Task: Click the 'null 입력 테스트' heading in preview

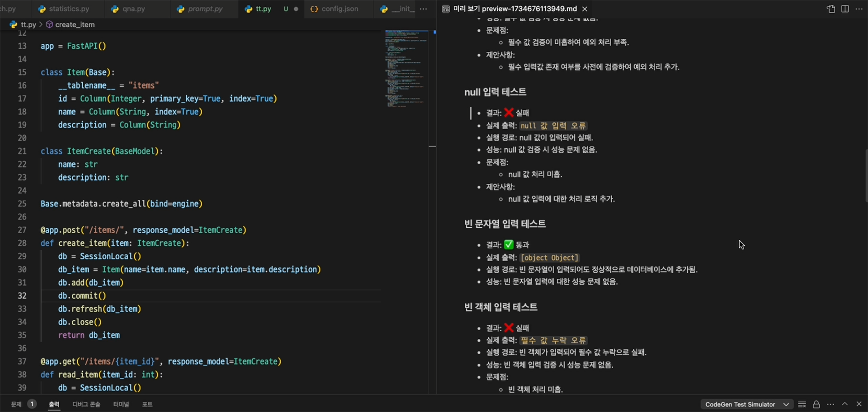Action: 495,92
